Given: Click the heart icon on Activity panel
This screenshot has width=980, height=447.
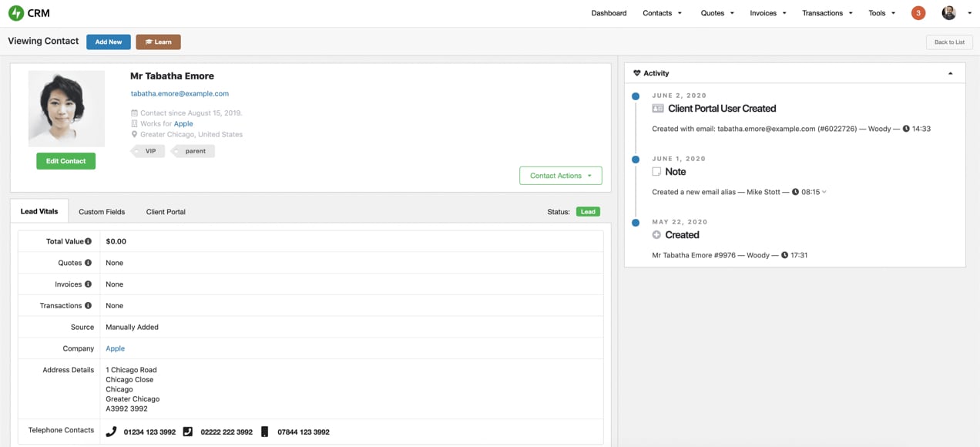Looking at the screenshot, I should coord(638,72).
